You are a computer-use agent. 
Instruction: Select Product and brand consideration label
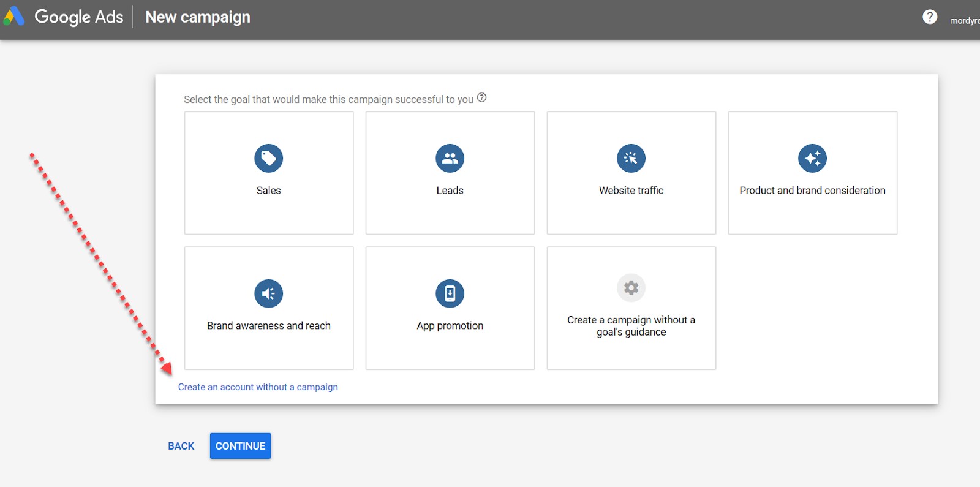[x=812, y=191]
